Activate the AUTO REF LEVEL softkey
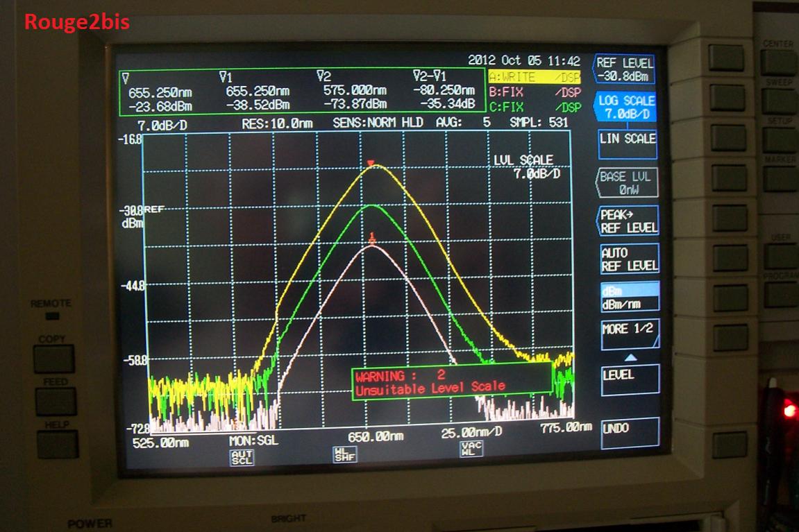799x532 pixels. pos(629,259)
